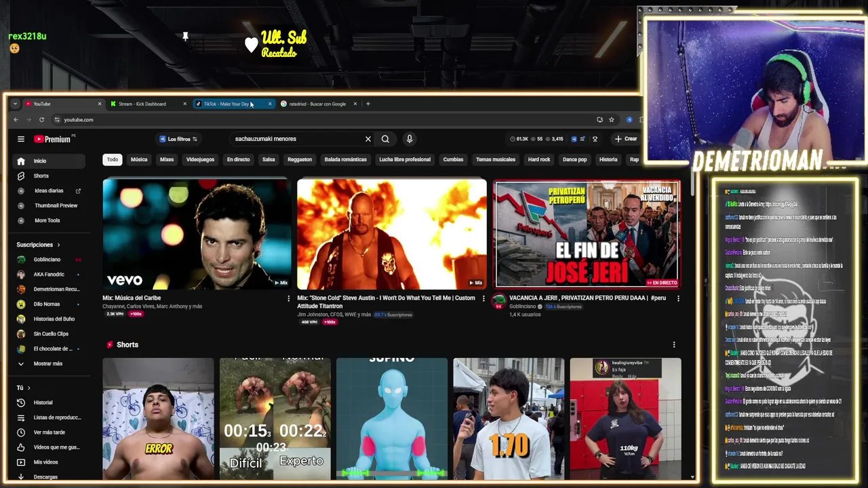Open options menu for VACANCIA A JERI video
The image size is (868, 488).
tap(678, 298)
